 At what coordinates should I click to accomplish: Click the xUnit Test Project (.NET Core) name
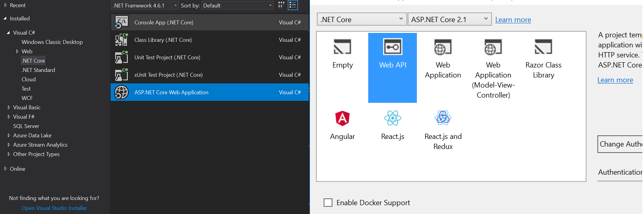tap(168, 75)
